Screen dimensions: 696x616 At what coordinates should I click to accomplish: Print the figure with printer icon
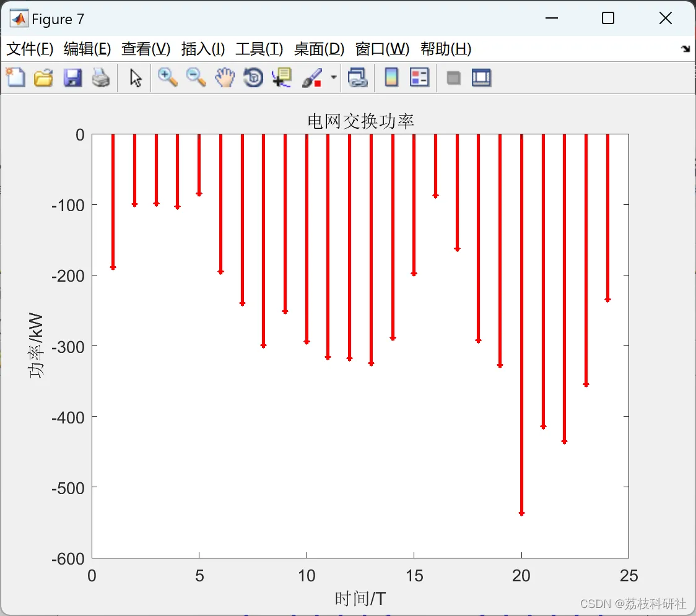[101, 77]
